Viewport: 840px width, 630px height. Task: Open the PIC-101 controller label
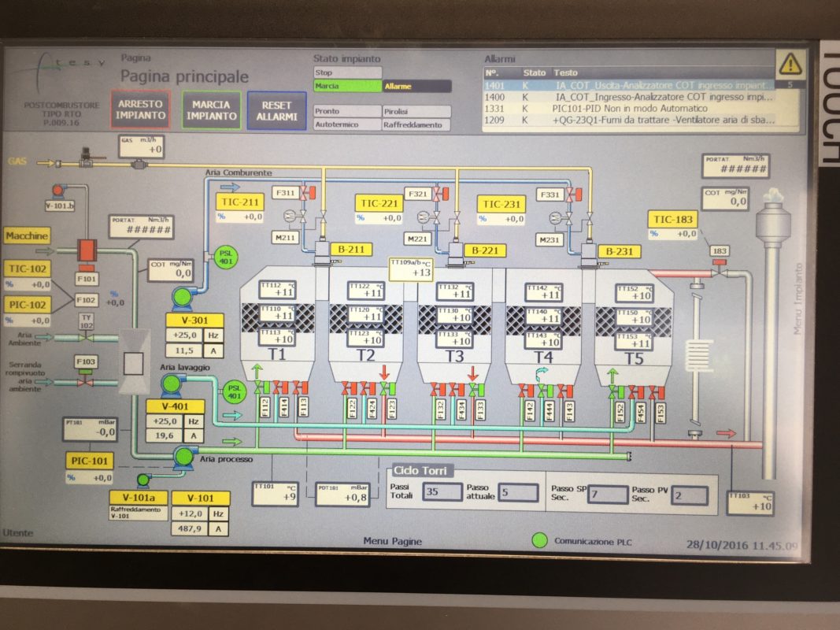coord(90,461)
